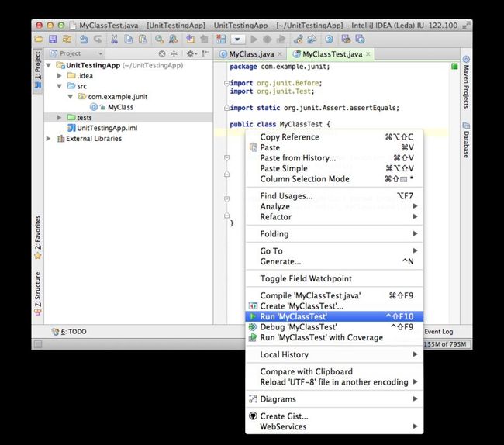Toggle the Maven Projects side panel

466,82
